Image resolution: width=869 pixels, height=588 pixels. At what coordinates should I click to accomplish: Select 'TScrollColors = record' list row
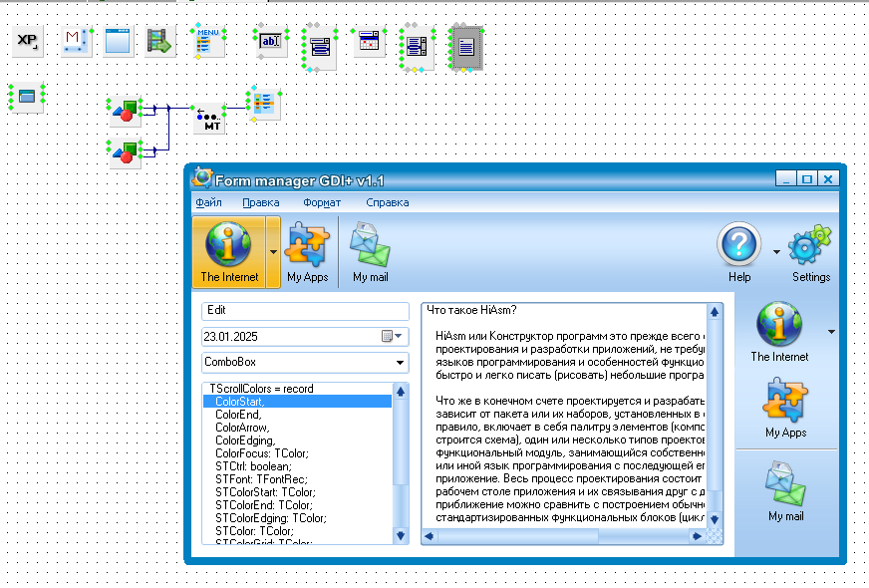point(298,389)
